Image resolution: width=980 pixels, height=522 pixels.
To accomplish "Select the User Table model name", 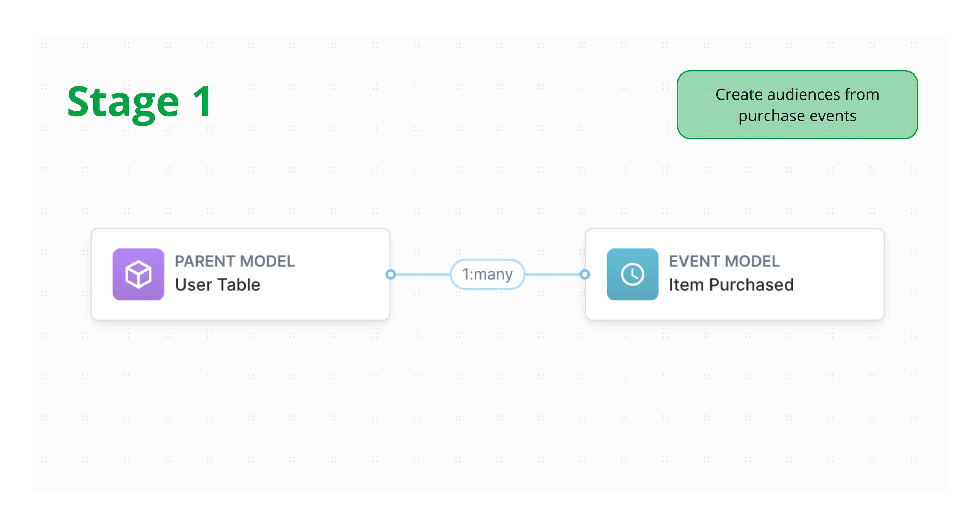I will (x=218, y=285).
